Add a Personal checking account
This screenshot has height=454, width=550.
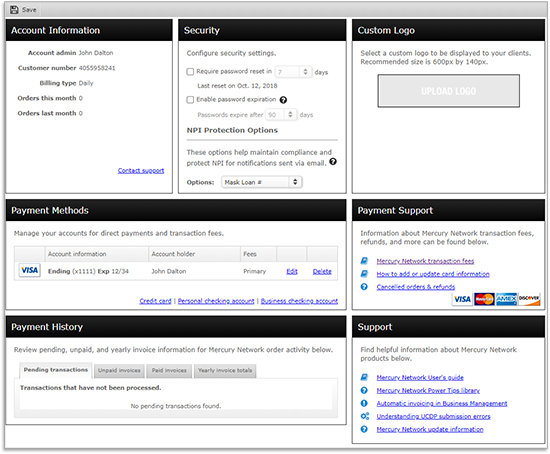[x=216, y=301]
